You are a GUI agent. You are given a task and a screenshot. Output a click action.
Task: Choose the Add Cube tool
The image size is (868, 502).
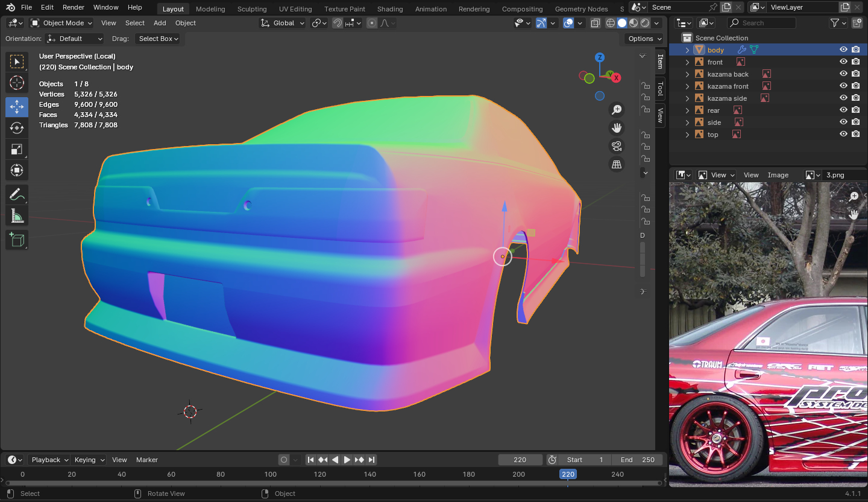click(x=17, y=240)
